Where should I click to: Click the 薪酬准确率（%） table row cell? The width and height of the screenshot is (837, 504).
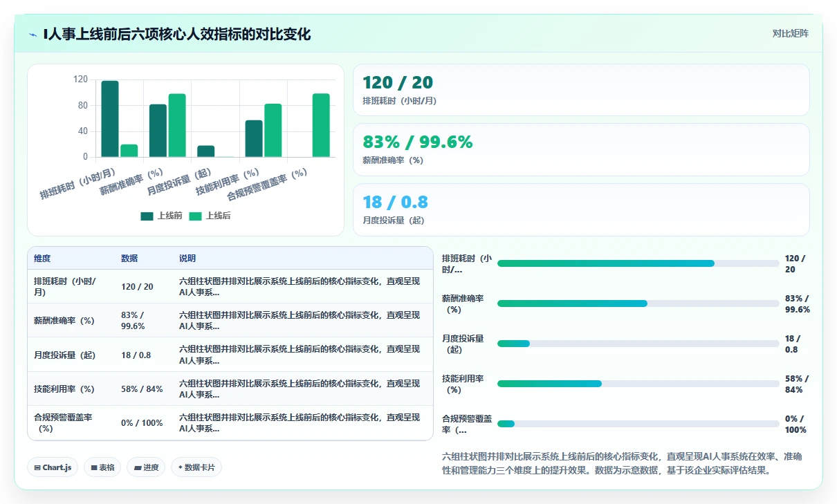(71, 321)
